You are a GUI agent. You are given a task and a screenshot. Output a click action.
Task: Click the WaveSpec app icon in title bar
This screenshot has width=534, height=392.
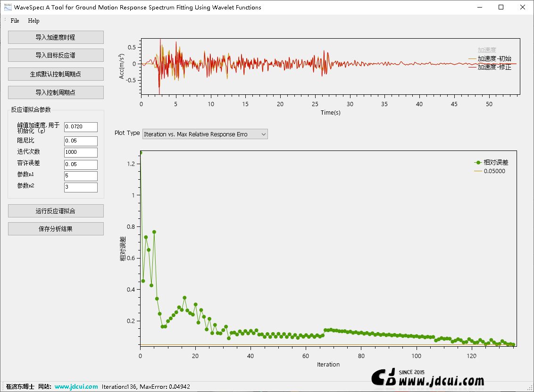click(8, 7)
